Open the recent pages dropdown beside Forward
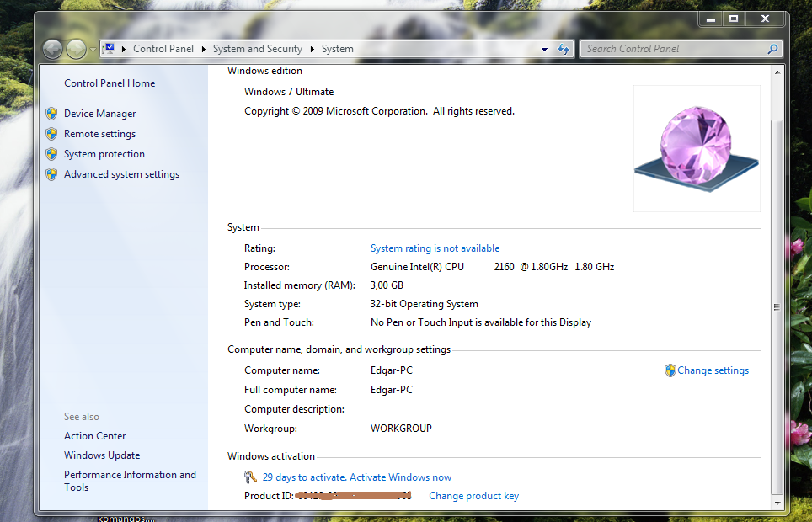The image size is (812, 522). point(93,50)
